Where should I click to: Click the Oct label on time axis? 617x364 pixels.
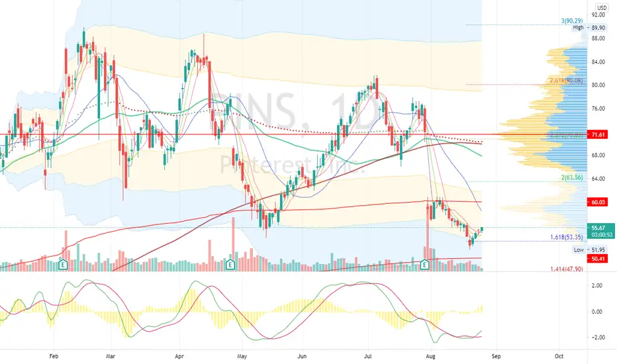559,356
